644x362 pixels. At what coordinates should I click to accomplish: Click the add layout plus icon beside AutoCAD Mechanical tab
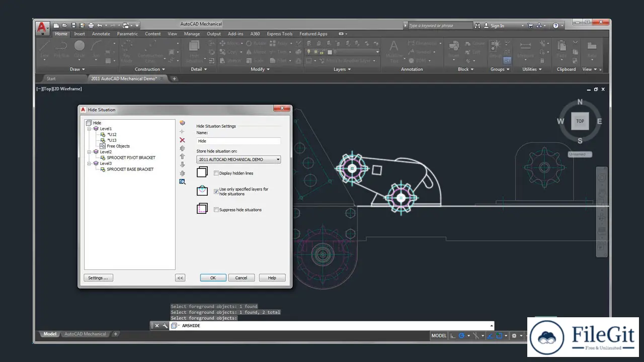pos(115,334)
